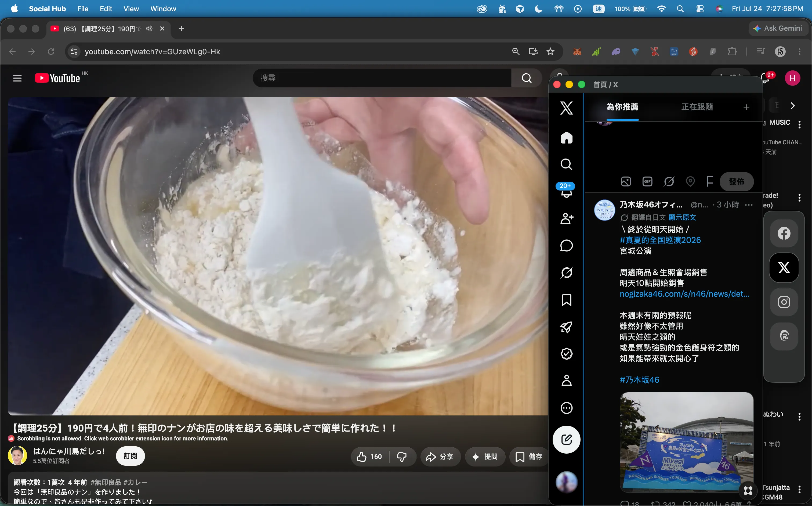Open X verified checkmark icon

(x=566, y=354)
